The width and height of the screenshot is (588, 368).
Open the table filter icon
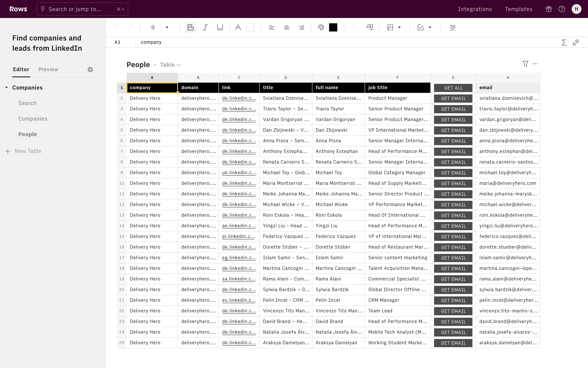[525, 64]
